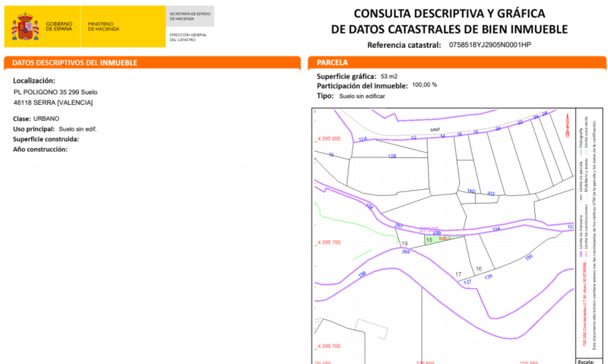Click the Spanish coat of arms emblem
This screenshot has height=364, width=608.
pos(25,27)
